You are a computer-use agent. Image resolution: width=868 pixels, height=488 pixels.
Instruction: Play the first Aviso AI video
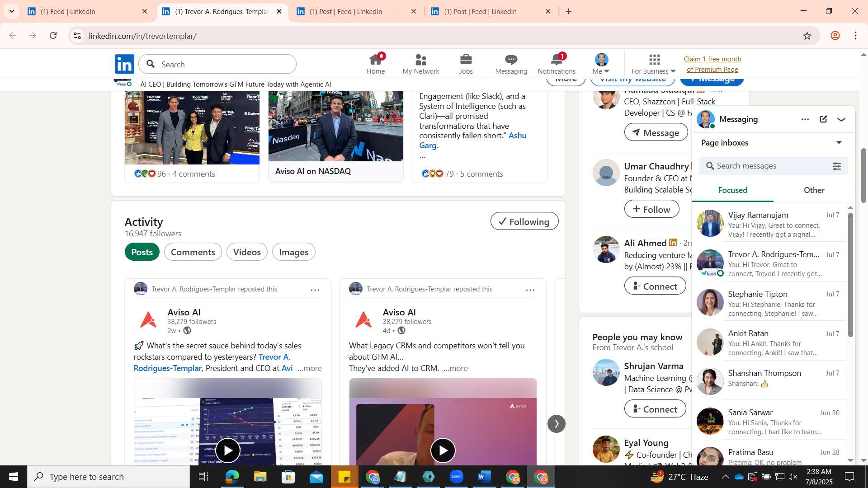(227, 450)
